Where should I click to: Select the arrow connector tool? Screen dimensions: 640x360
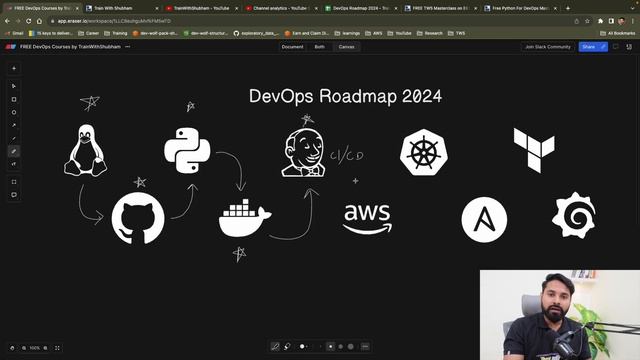pos(14,125)
